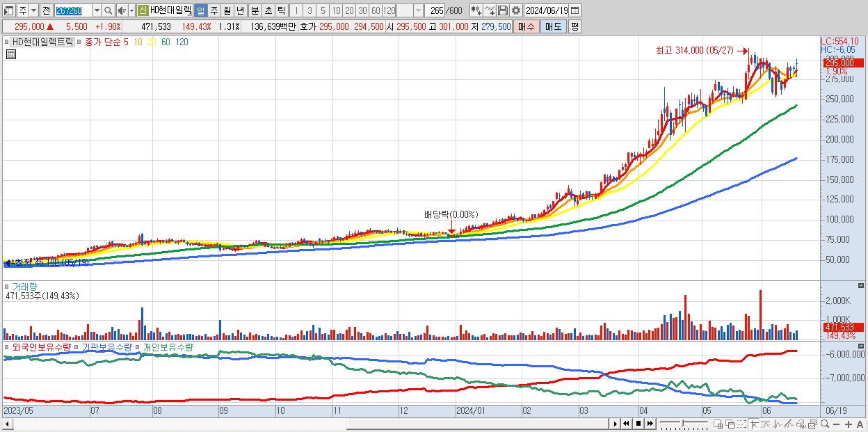Click the red '매수' buy button
The width and height of the screenshot is (868, 432).
click(527, 26)
